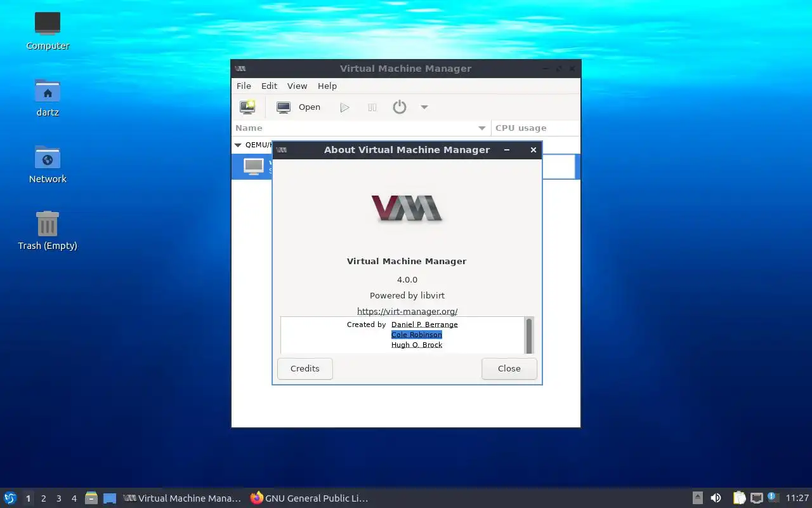Open the file manager panel launcher
This screenshot has width=812, height=508.
coord(91,498)
